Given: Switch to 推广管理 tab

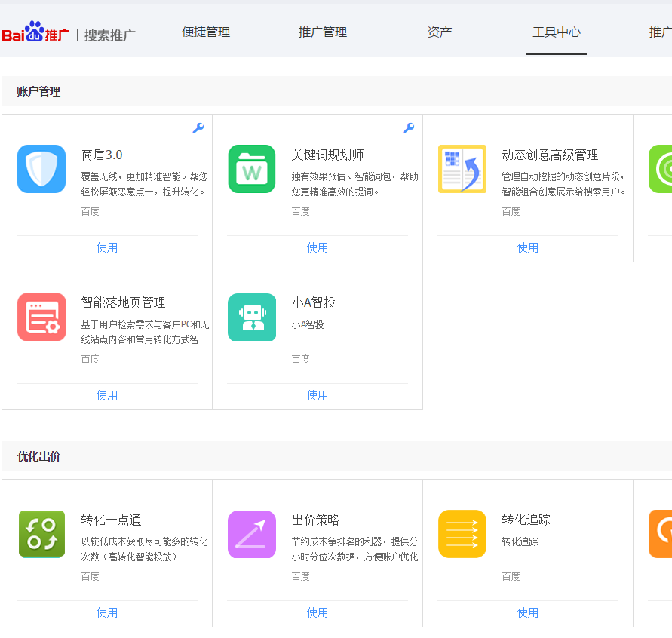Looking at the screenshot, I should point(323,32).
